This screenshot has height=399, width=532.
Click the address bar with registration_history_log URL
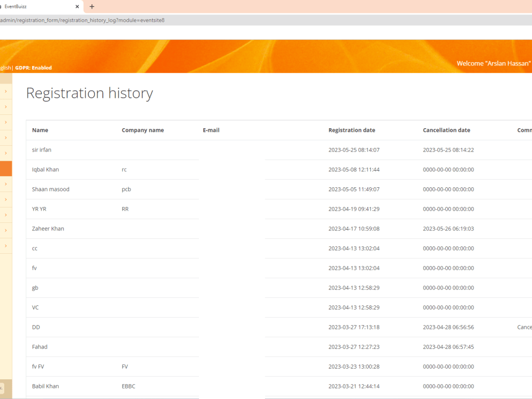pyautogui.click(x=266, y=20)
